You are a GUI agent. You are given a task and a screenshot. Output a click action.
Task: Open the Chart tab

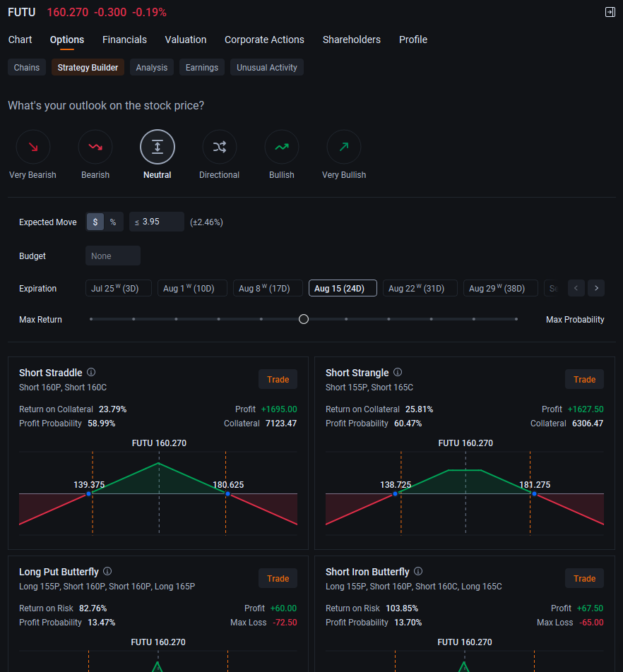(20, 40)
